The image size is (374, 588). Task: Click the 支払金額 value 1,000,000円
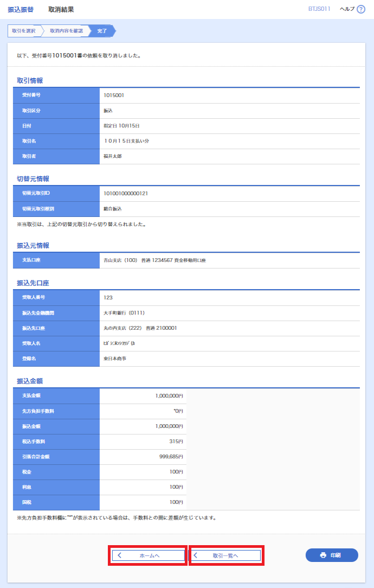(169, 396)
